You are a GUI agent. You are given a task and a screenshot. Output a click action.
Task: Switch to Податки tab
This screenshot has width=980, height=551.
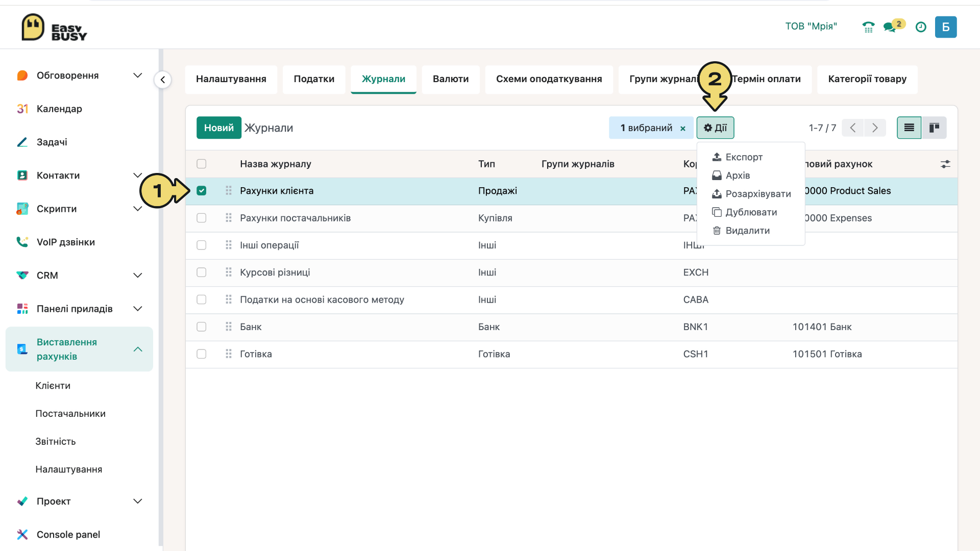[314, 79]
